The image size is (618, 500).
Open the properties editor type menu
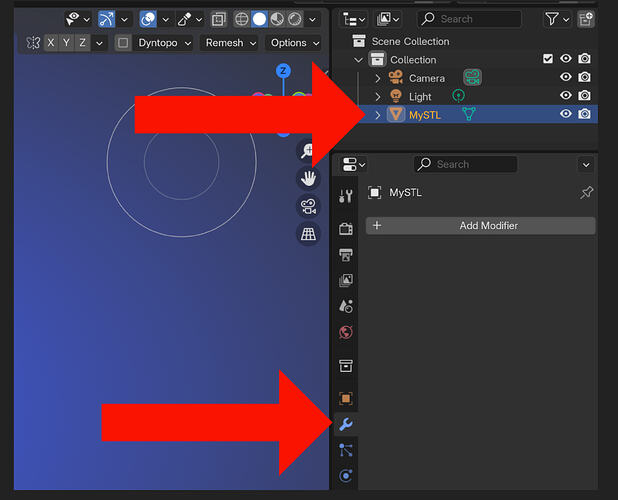(353, 164)
